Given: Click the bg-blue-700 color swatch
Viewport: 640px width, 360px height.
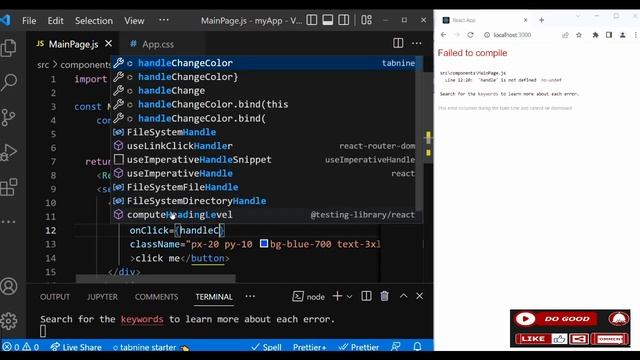Looking at the screenshot, I should pyautogui.click(x=264, y=244).
